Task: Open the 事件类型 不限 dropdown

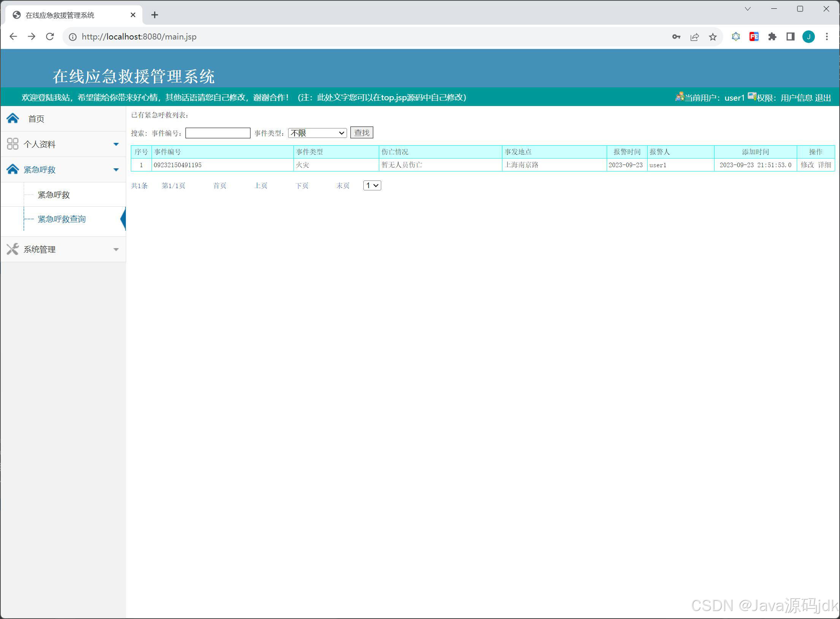Action: tap(317, 133)
